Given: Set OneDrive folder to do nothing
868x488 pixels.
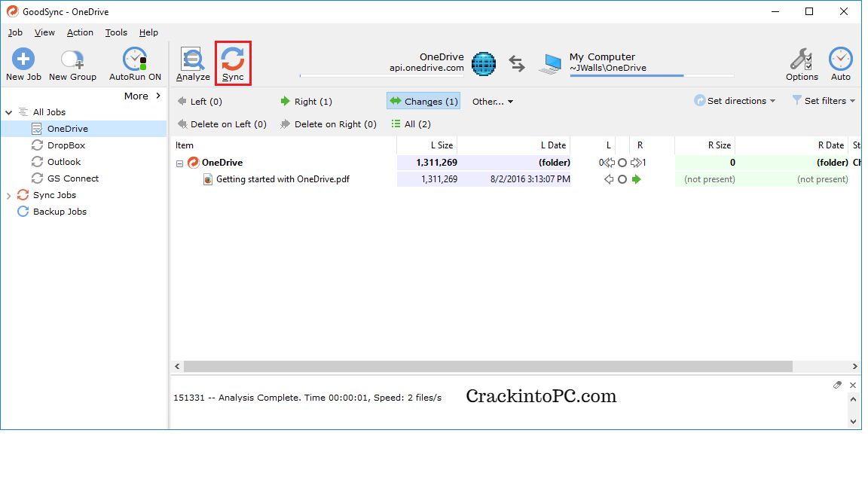Looking at the screenshot, I should click(x=622, y=163).
